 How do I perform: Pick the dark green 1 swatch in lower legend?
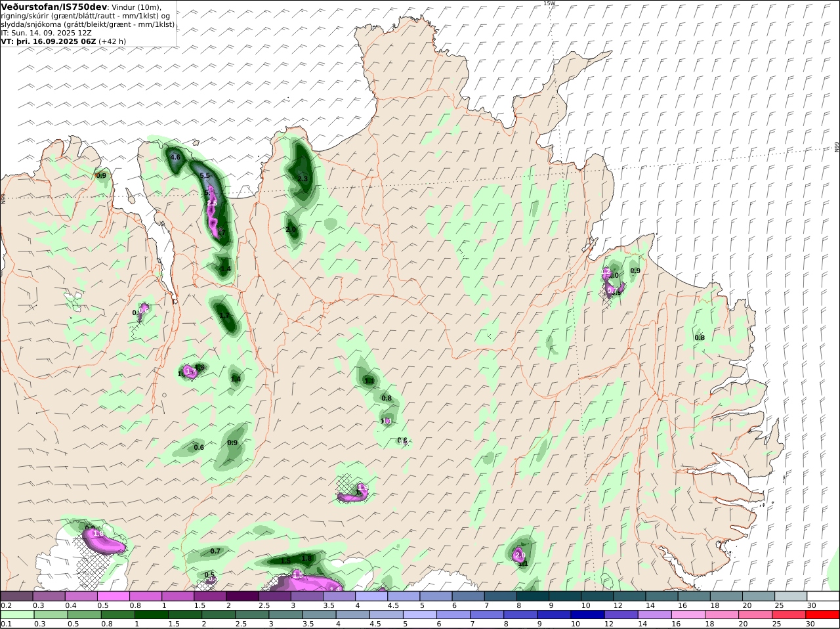[x=151, y=615]
